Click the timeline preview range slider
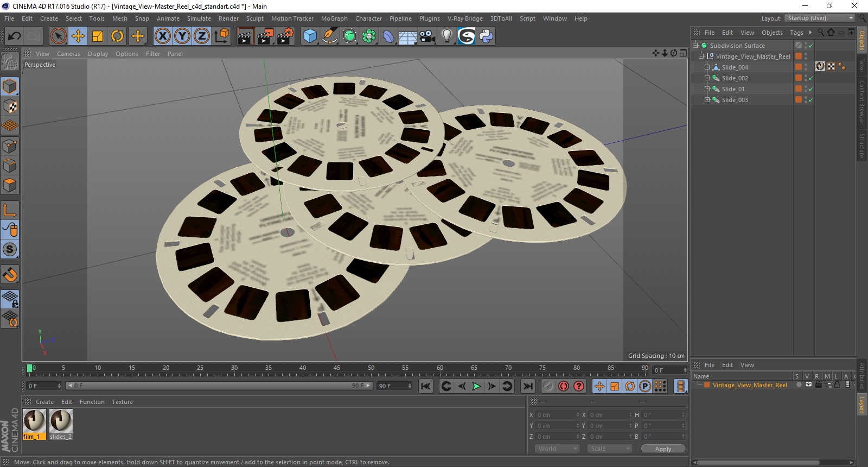 pyautogui.click(x=219, y=386)
